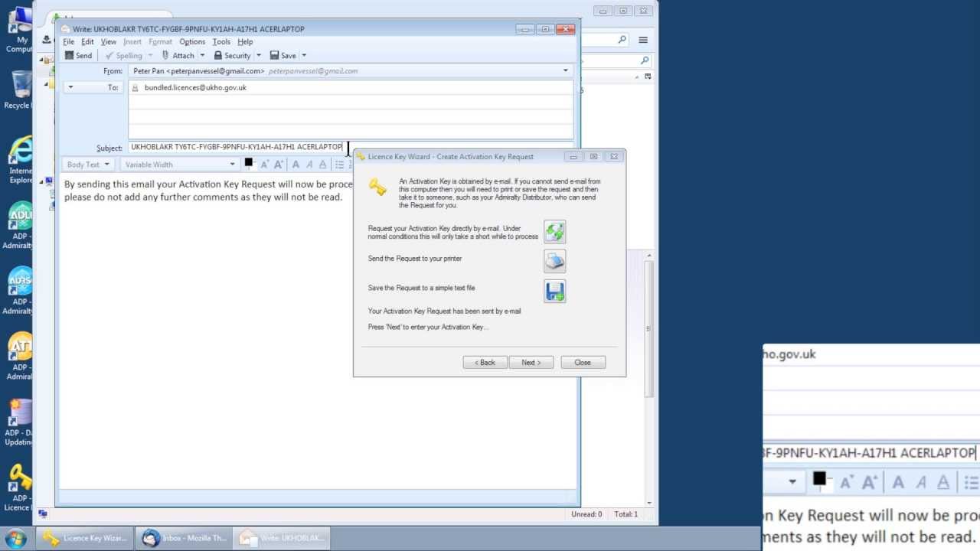Viewport: 980px width, 551px height.
Task: Toggle underline formatting in compose toolbar
Action: click(x=322, y=165)
